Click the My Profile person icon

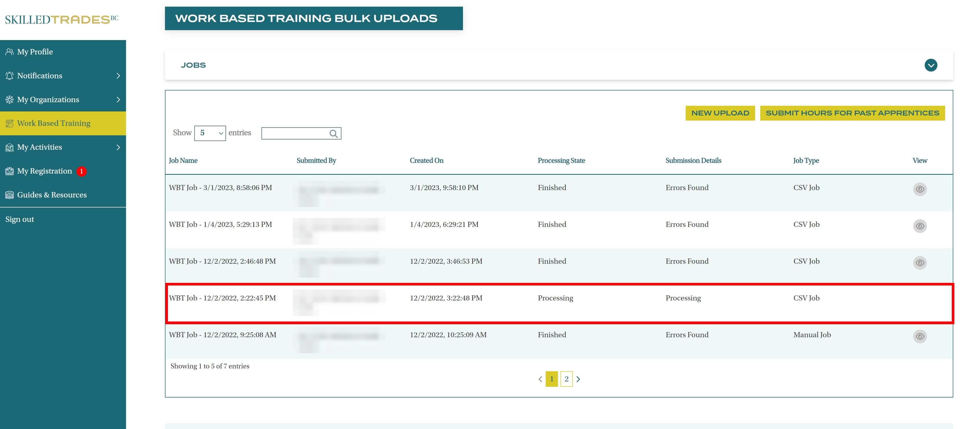tap(10, 52)
